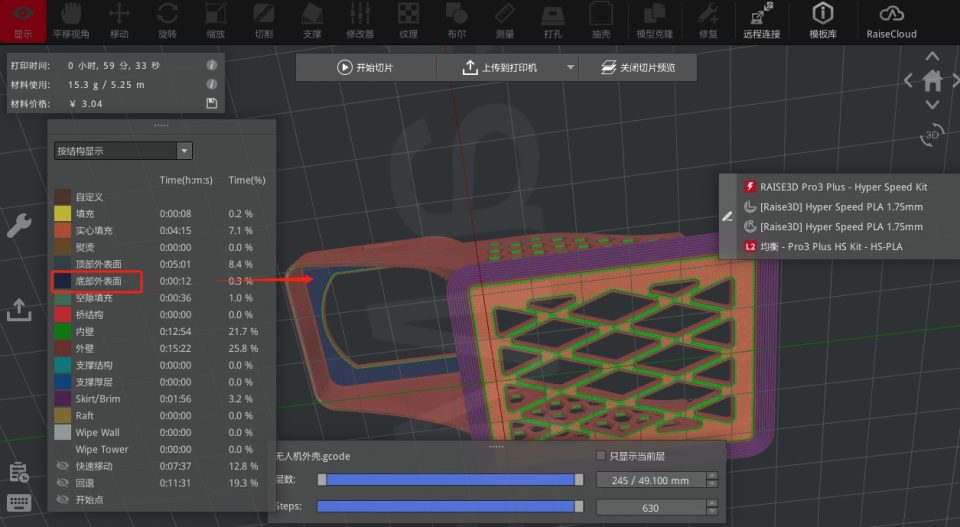Click the 层数 layer slider
The height and width of the screenshot is (527, 960).
point(451,479)
